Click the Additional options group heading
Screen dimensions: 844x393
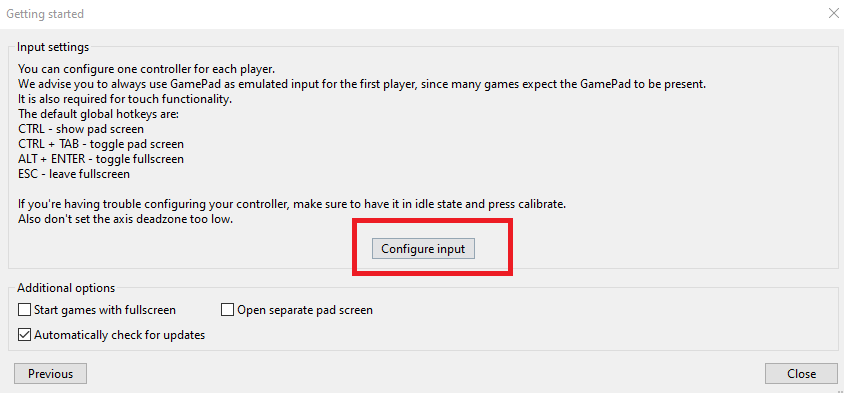[x=66, y=288]
